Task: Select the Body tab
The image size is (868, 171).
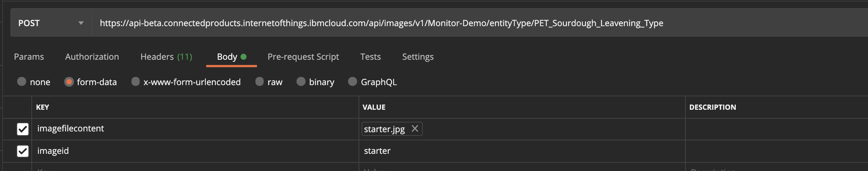Action: point(231,57)
